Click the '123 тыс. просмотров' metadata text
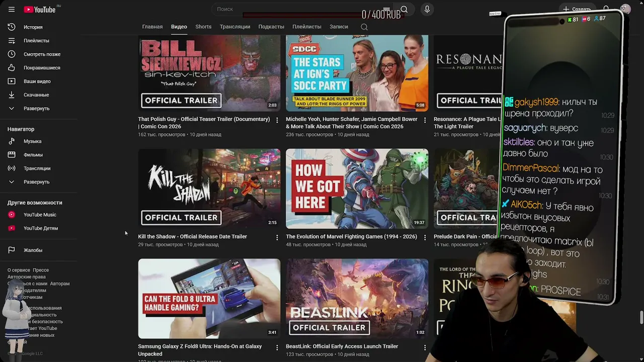The width and height of the screenshot is (644, 362). 309,354
